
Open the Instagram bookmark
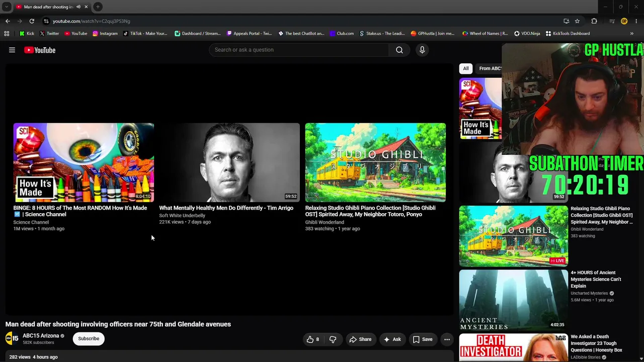105,34
